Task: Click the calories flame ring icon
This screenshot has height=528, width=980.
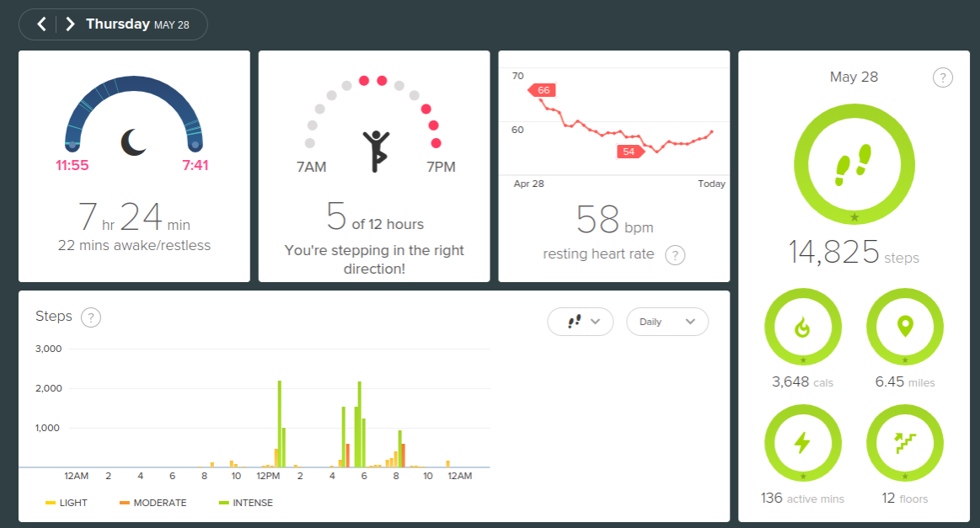Action: coord(802,327)
